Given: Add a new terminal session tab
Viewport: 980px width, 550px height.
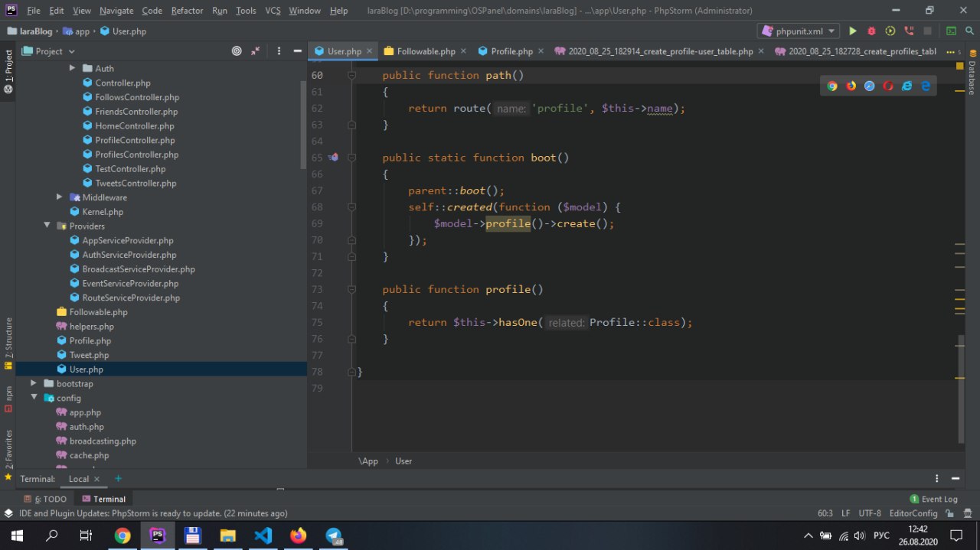Looking at the screenshot, I should click(118, 479).
